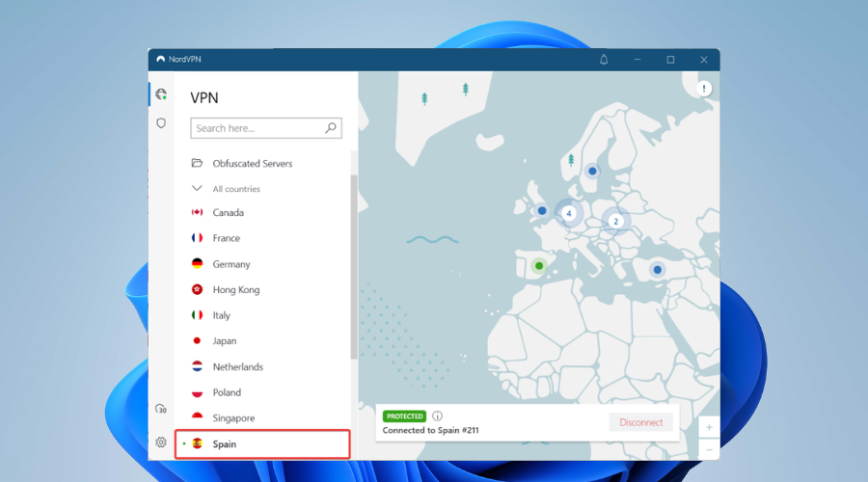
Task: Select Spain in the country list
Action: [225, 444]
